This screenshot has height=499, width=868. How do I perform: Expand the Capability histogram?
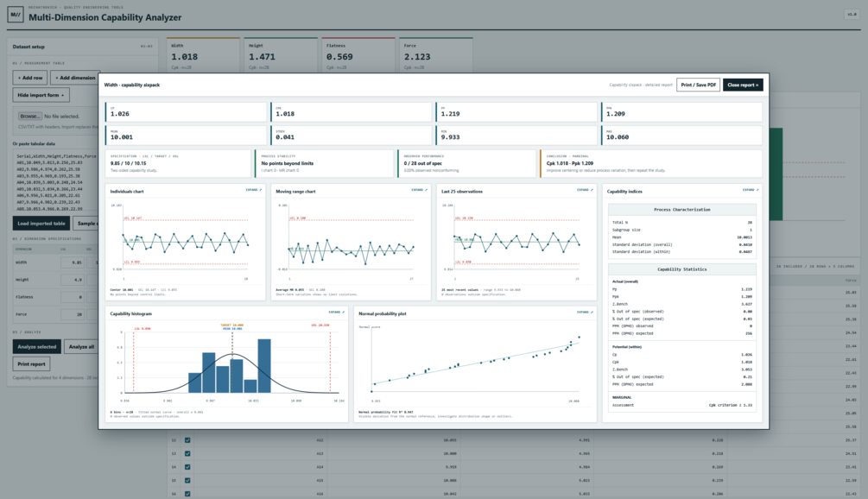click(337, 312)
